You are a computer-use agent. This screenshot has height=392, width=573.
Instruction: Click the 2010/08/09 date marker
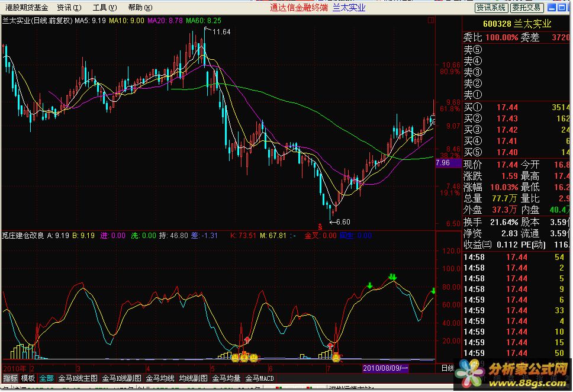385,368
